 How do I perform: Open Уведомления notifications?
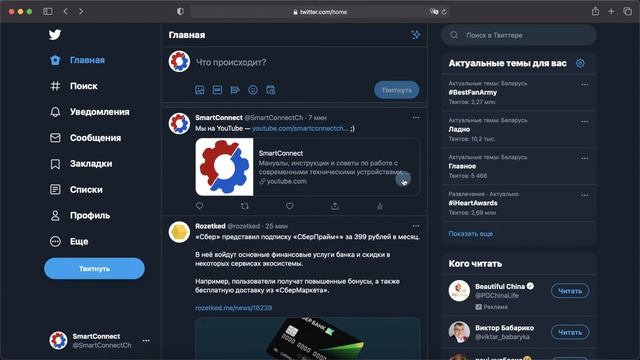click(x=90, y=112)
